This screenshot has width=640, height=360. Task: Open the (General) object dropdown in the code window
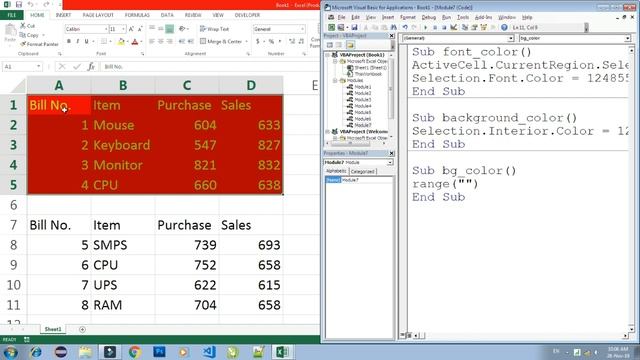click(511, 38)
